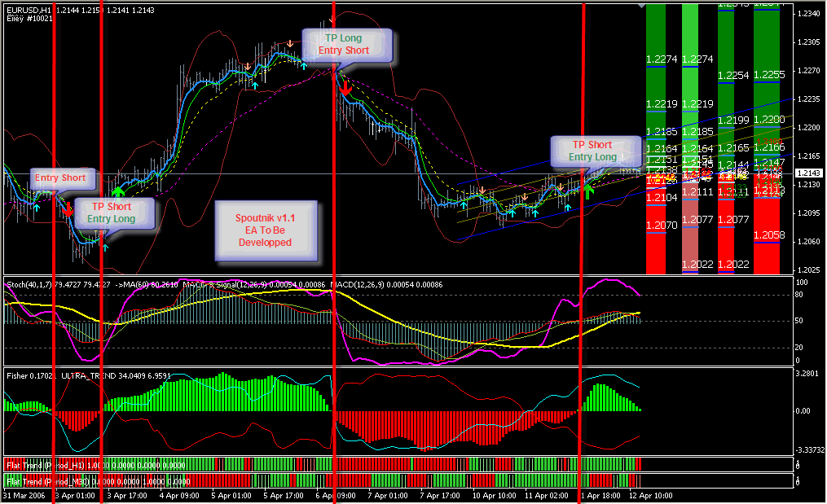Click the red down arrow below Entry Short
This screenshot has width=827, height=504.
[x=68, y=209]
